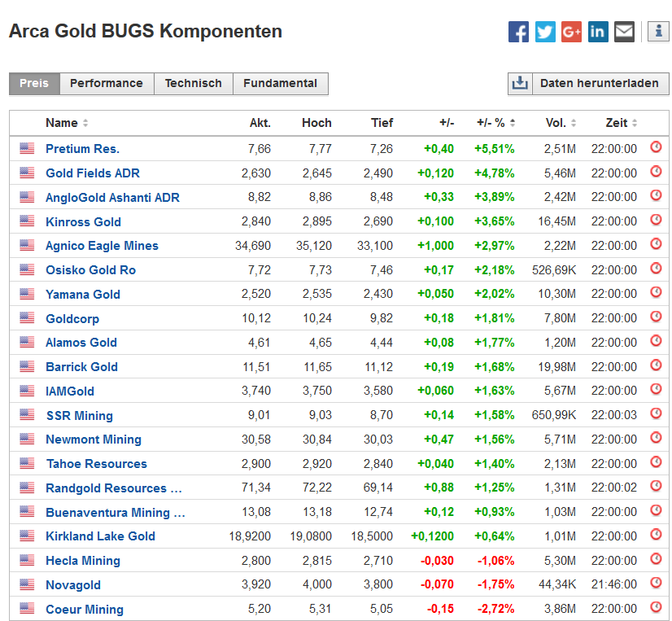
Task: Open Buenaventura Mining link
Action: tap(116, 513)
